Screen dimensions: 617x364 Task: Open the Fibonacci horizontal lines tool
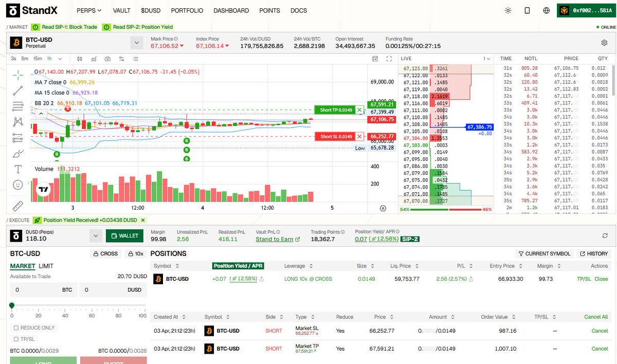18,106
